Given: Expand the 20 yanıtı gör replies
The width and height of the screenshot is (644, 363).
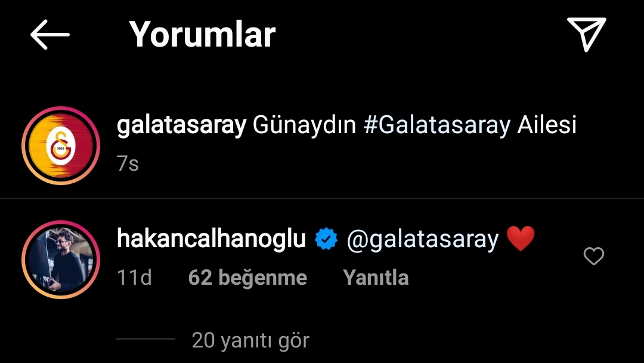Looking at the screenshot, I should [250, 340].
